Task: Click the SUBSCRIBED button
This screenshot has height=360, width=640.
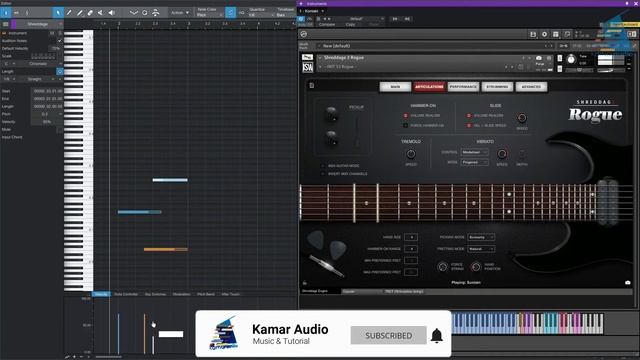Action: click(x=389, y=336)
